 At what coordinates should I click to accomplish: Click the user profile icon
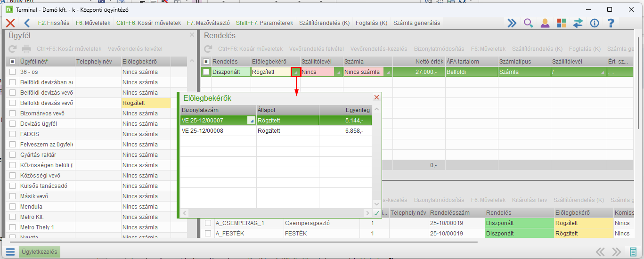coord(545,23)
